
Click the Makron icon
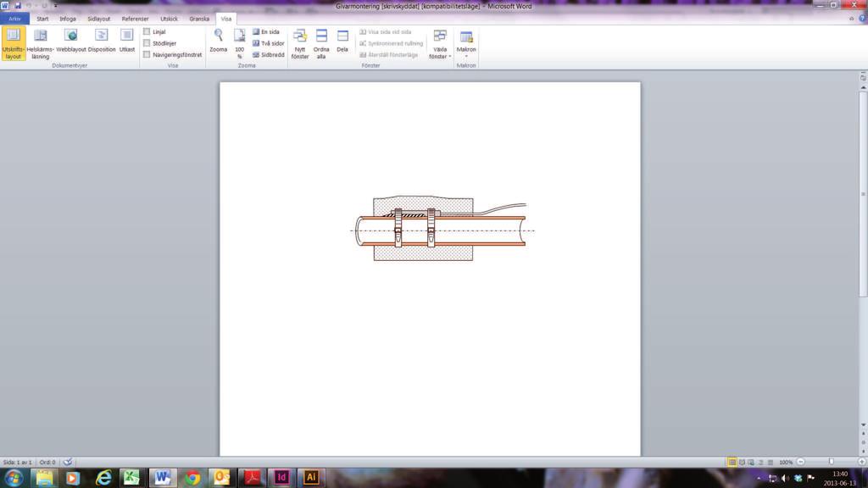click(466, 37)
